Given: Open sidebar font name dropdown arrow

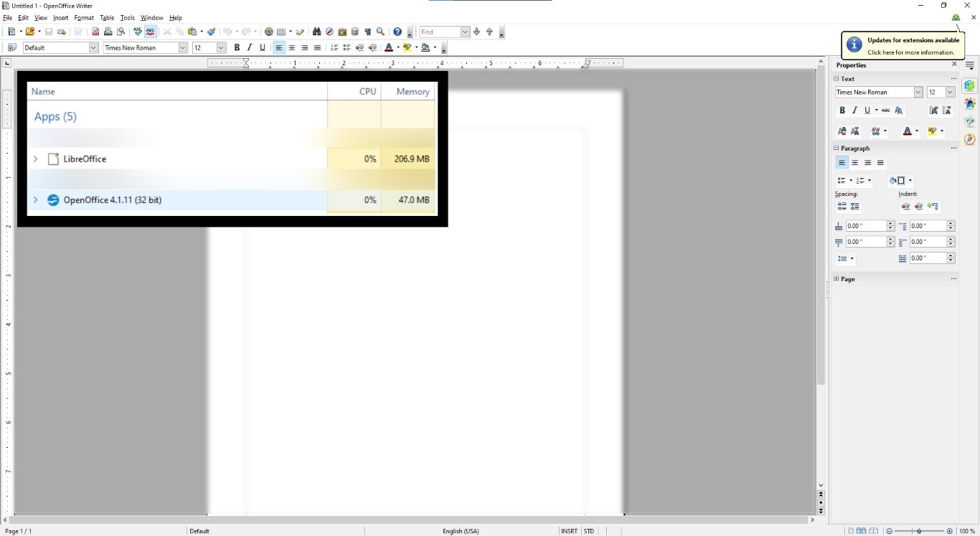Looking at the screenshot, I should click(x=918, y=92).
